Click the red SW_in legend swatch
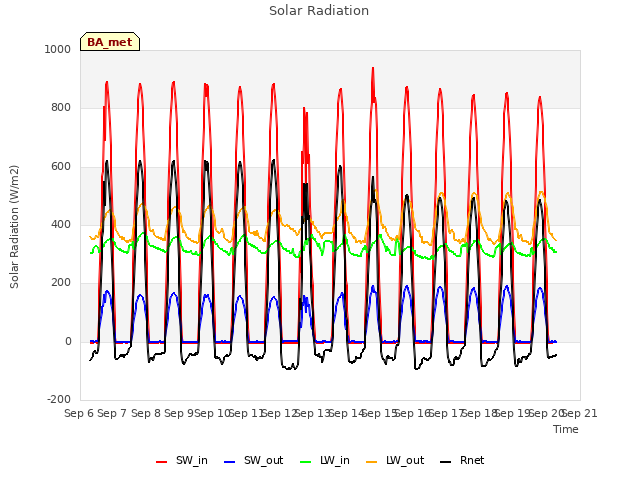 (162, 462)
